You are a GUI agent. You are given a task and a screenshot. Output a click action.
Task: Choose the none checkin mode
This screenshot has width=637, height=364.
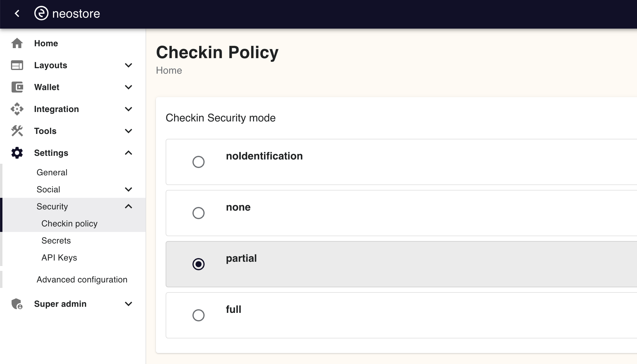199,213
